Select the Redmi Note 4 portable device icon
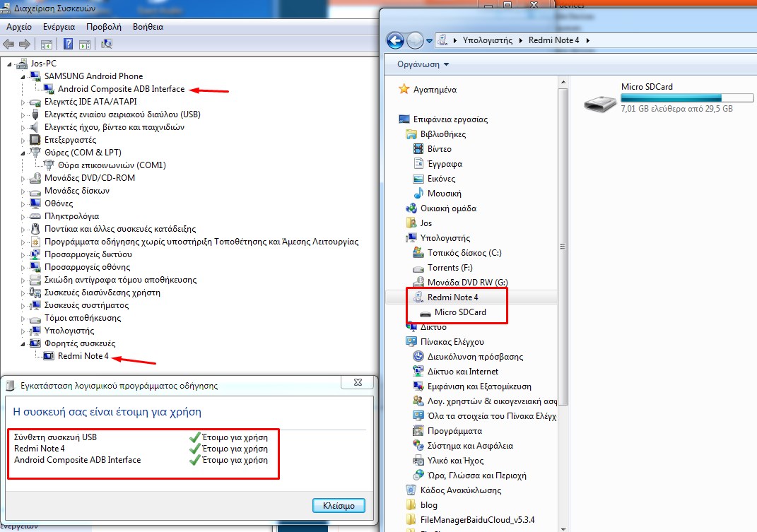This screenshot has height=532, width=757. point(48,356)
